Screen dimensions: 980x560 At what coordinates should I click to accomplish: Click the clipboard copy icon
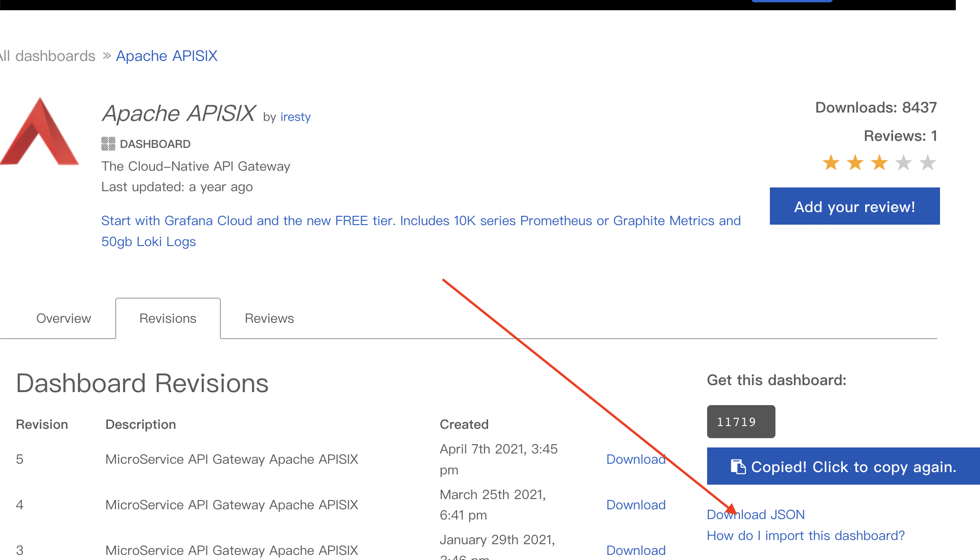738,467
